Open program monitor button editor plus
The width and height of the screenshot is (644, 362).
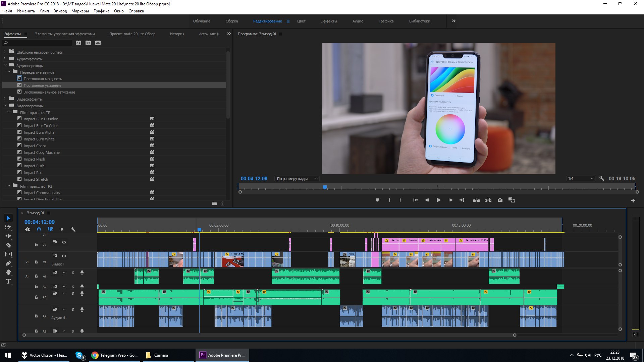633,200
